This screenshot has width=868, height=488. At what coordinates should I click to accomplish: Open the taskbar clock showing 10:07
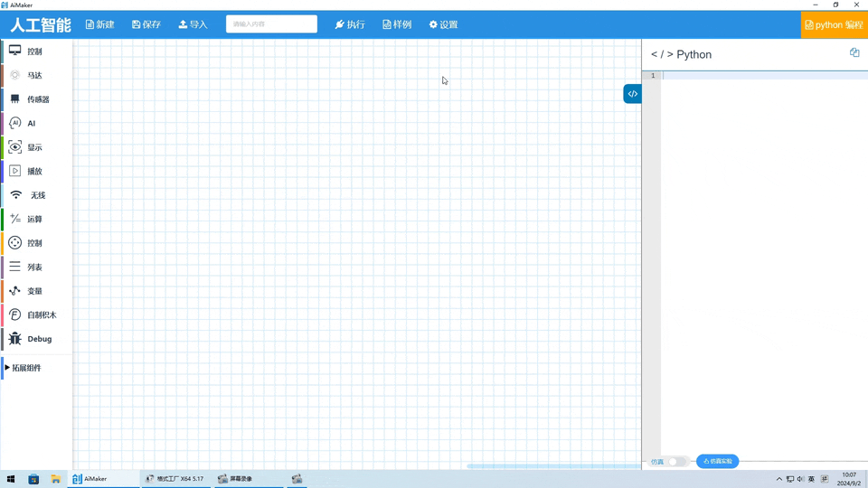click(849, 479)
